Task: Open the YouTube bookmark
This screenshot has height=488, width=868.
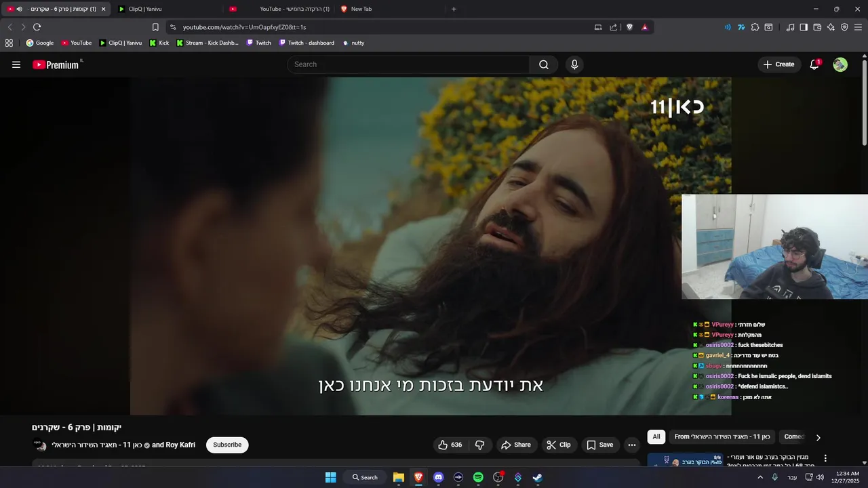Action: [x=76, y=43]
